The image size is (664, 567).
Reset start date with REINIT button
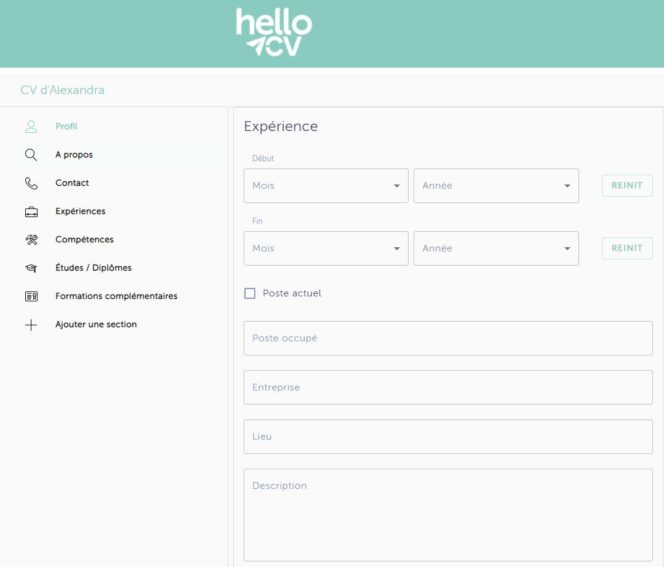pyautogui.click(x=627, y=185)
